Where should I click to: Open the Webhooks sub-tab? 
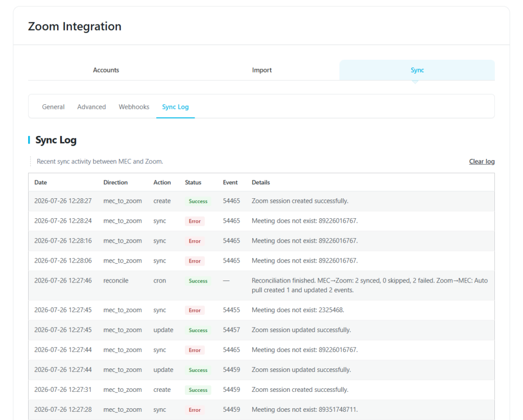[x=134, y=107]
